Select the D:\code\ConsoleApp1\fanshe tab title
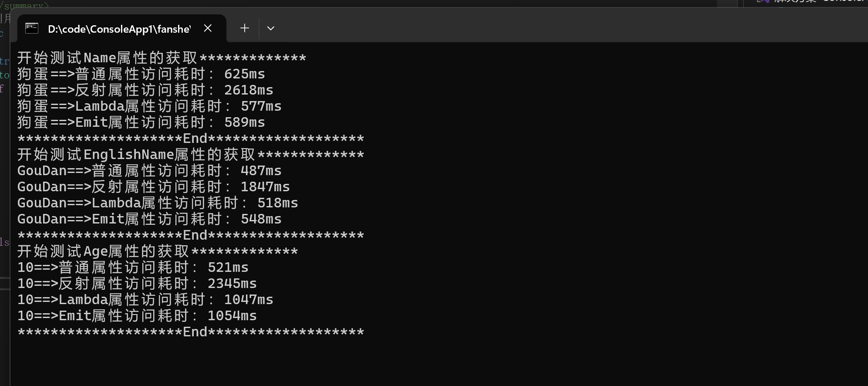 (119, 29)
